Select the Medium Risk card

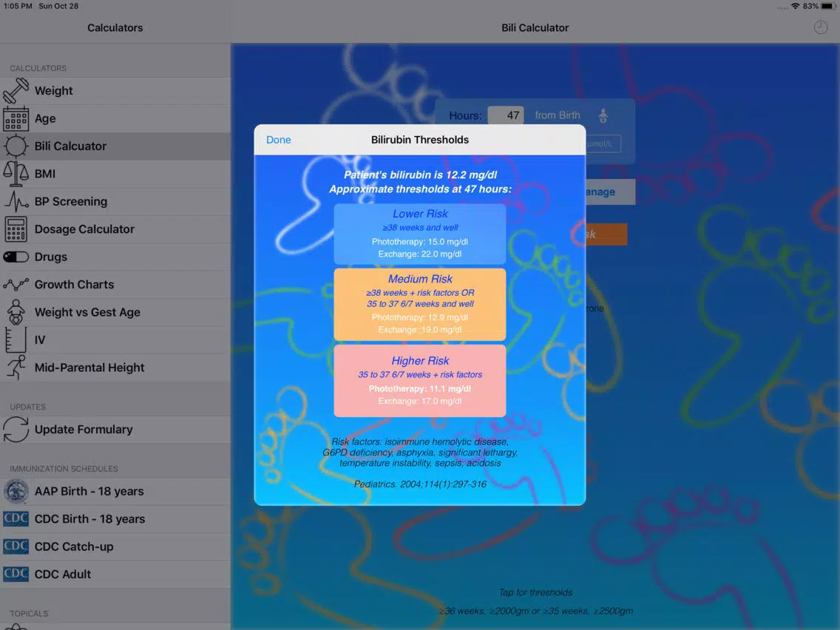click(x=420, y=304)
